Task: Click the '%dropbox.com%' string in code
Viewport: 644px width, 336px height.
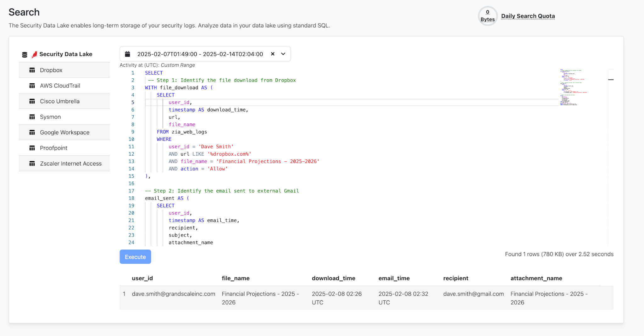Action: tap(230, 154)
